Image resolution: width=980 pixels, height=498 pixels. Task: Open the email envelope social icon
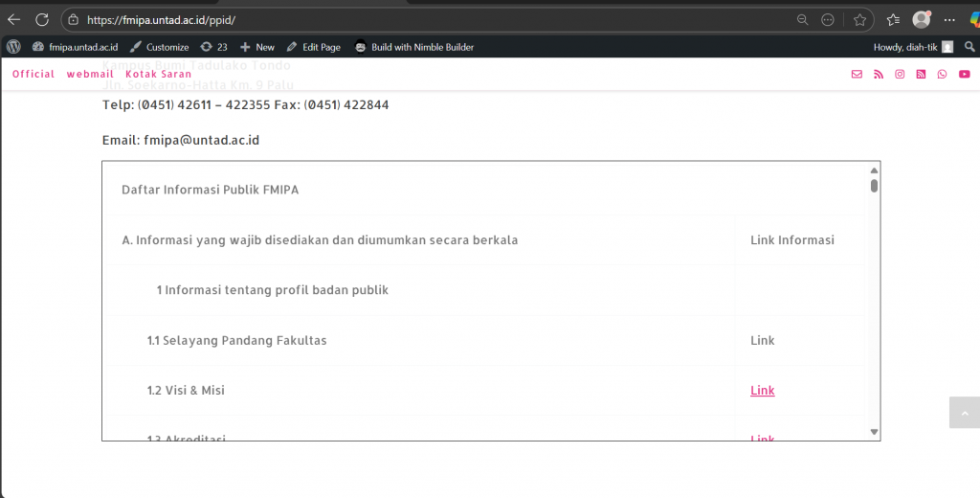(857, 75)
